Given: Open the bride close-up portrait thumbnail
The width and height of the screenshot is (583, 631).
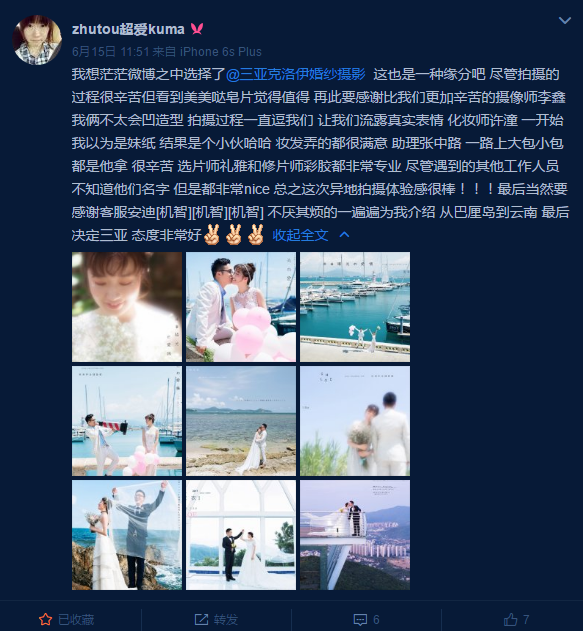Looking at the screenshot, I should tap(127, 307).
